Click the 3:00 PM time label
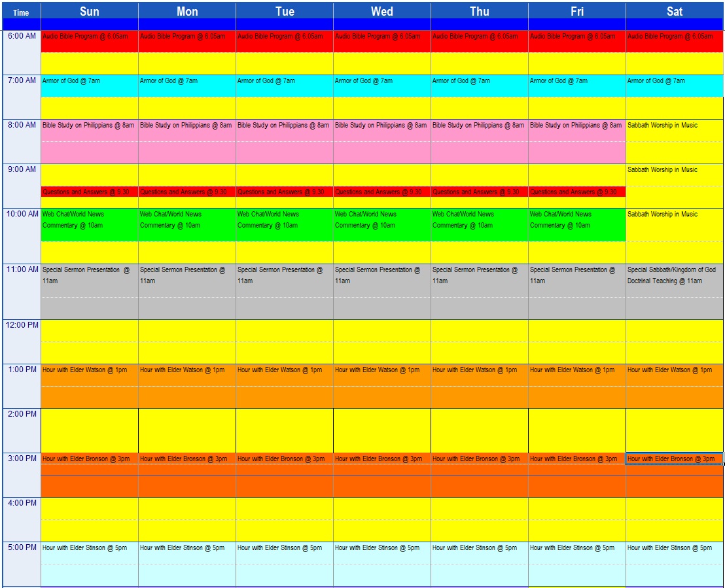 tap(22, 458)
